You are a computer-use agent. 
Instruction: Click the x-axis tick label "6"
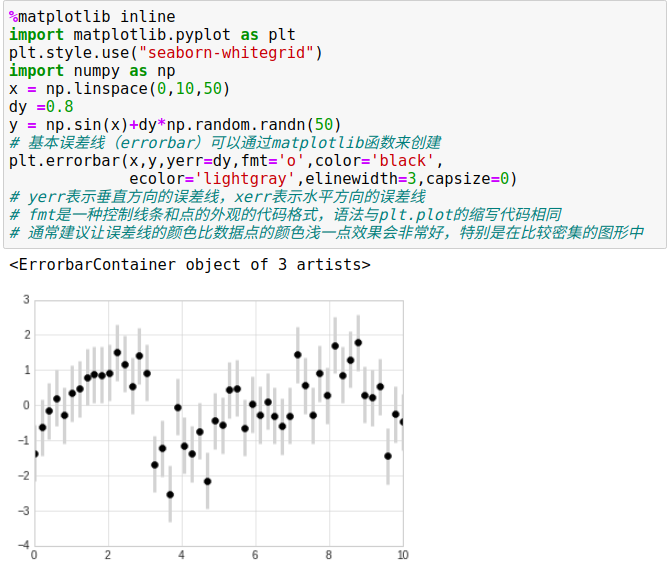255,555
